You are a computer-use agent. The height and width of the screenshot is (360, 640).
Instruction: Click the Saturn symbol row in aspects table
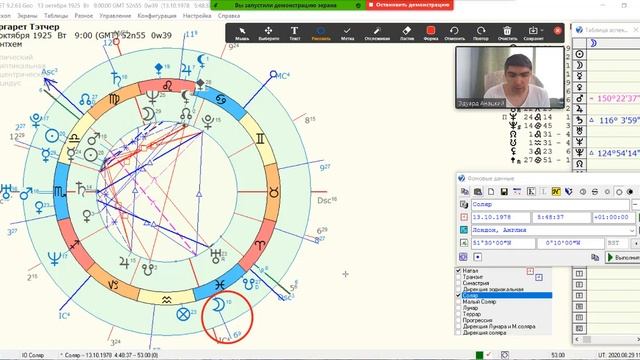point(580,120)
